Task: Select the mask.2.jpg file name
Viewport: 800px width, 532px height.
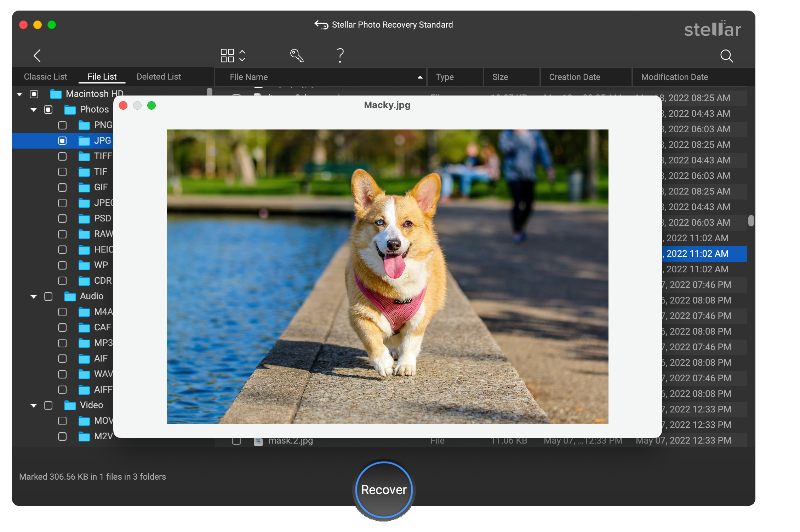Action: (291, 441)
